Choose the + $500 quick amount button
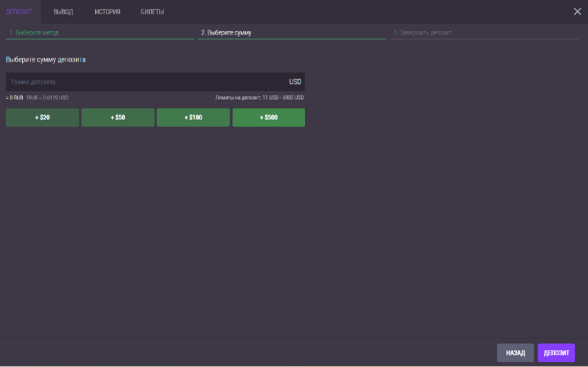The height and width of the screenshot is (367, 588). pyautogui.click(x=268, y=118)
